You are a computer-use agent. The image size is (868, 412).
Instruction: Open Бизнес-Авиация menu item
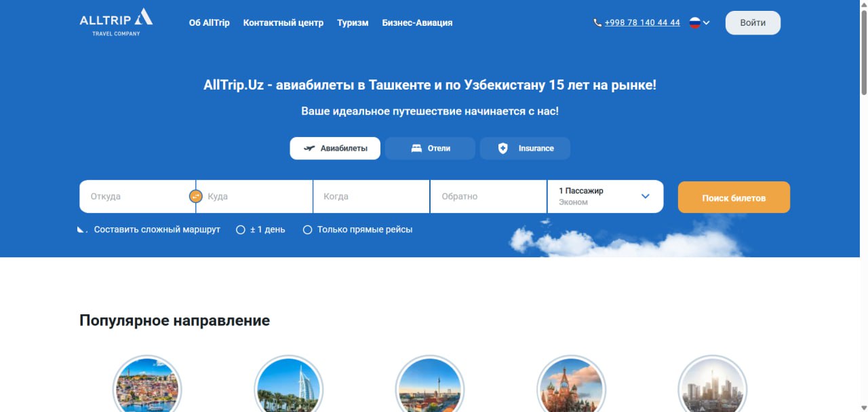[417, 22]
